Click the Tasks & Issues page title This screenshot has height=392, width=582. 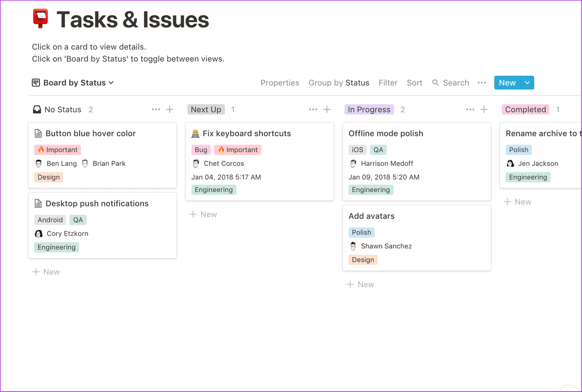[x=133, y=20]
